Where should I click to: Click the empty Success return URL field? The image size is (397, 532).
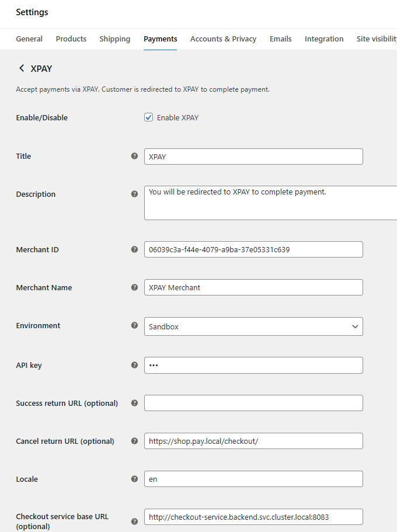pos(253,403)
